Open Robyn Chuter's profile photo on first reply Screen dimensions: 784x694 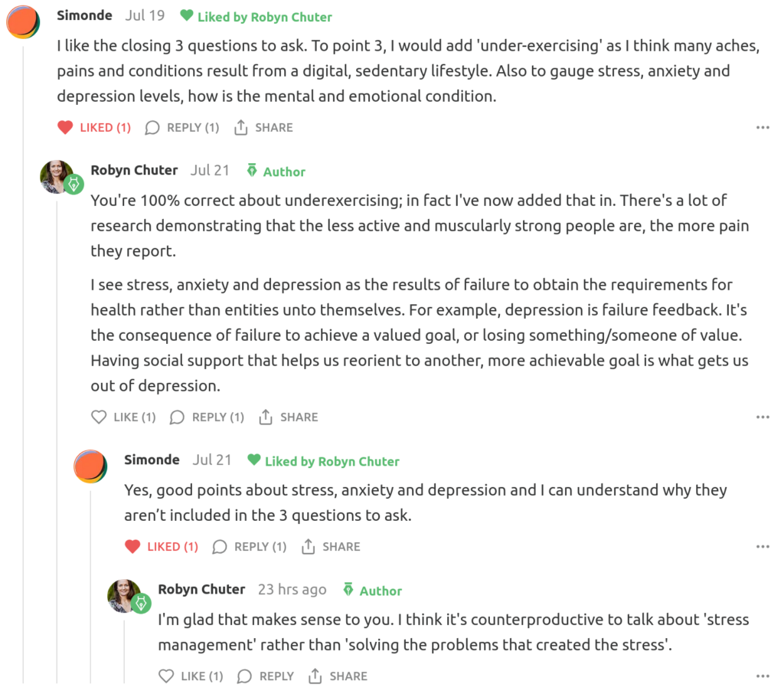[57, 177]
